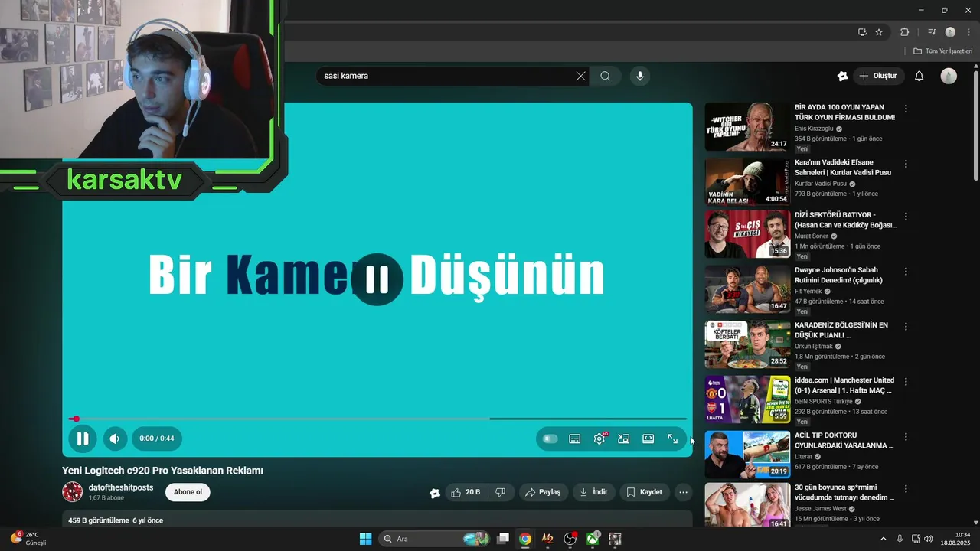Image resolution: width=980 pixels, height=551 pixels.
Task: Subscribe with the Abone ol button
Action: click(x=188, y=492)
